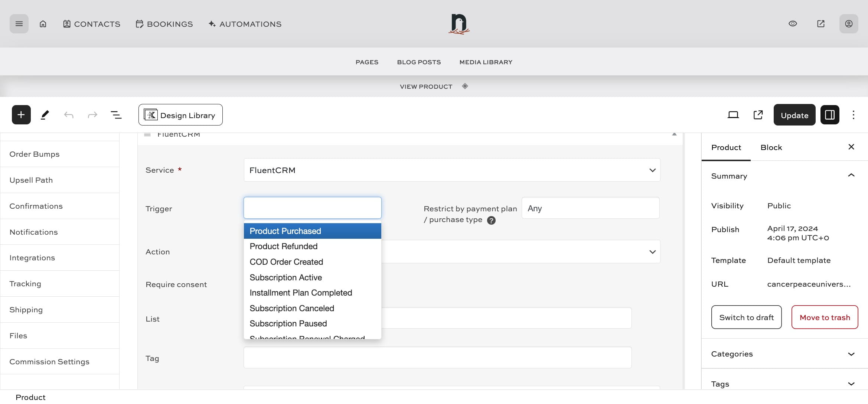Open the BOOKINGS menu item
The image size is (868, 404).
tap(164, 24)
